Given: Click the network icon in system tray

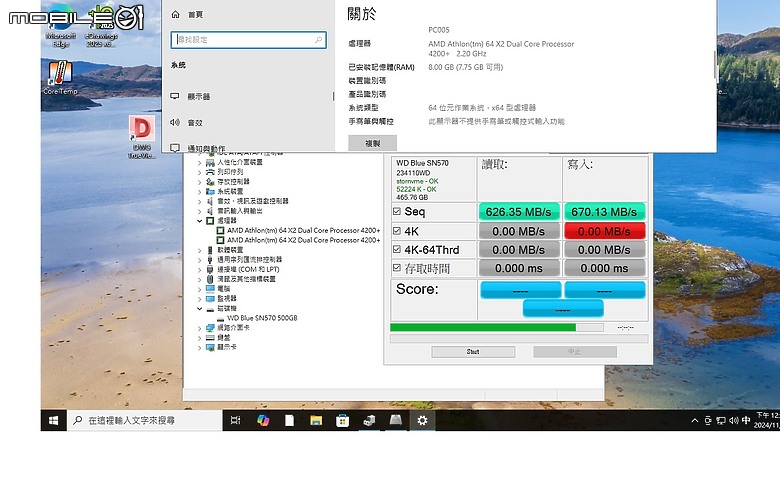Looking at the screenshot, I should [x=720, y=421].
